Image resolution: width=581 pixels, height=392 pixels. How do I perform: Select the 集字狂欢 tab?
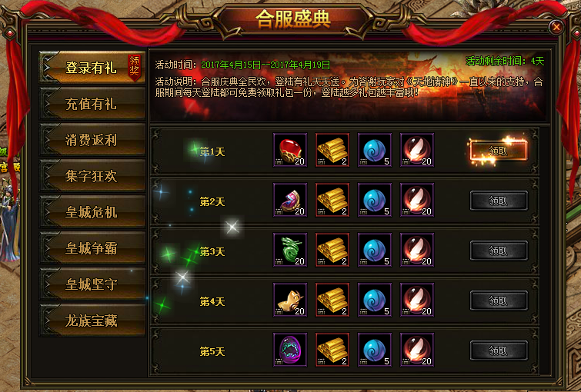tap(92, 176)
